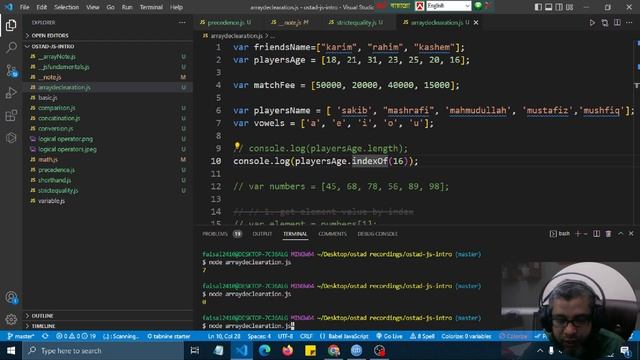Viewport: 640px width, 360px height.
Task: Kill terminal with trash icon
Action: 609,233
